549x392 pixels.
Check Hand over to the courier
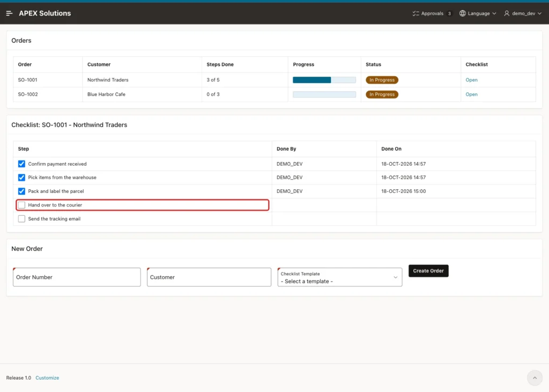click(x=21, y=205)
